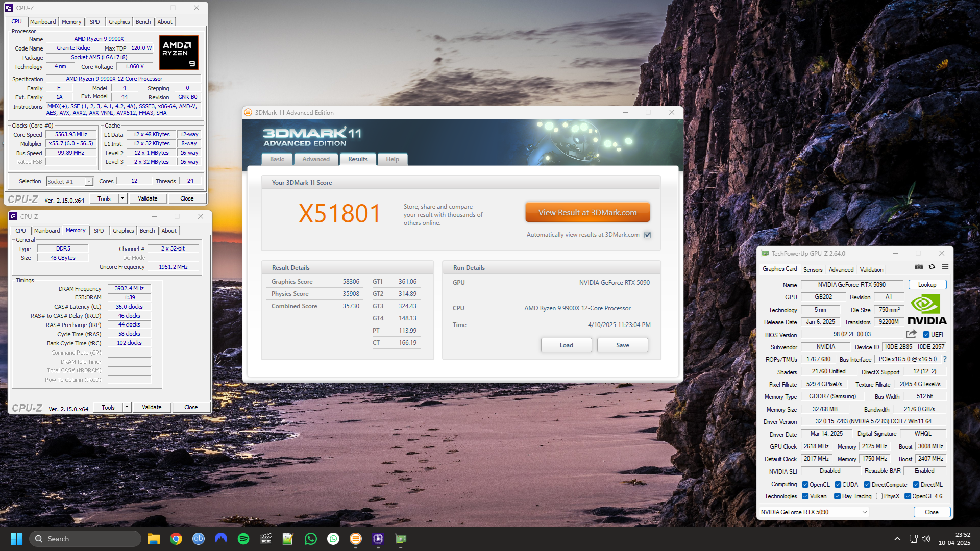The width and height of the screenshot is (980, 551).
Task: Click the Graphics Score value 58306
Action: pos(351,282)
